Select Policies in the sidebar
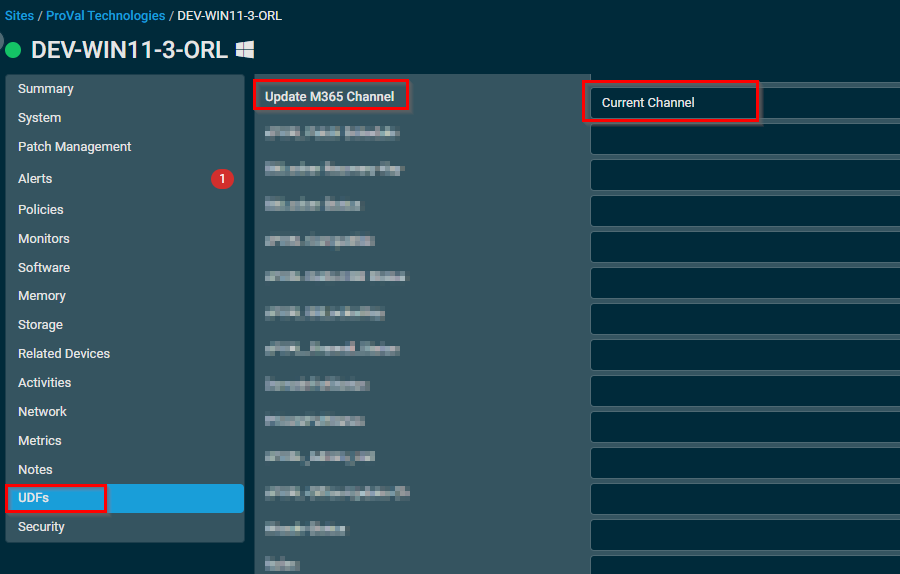The image size is (900, 574). coord(41,210)
